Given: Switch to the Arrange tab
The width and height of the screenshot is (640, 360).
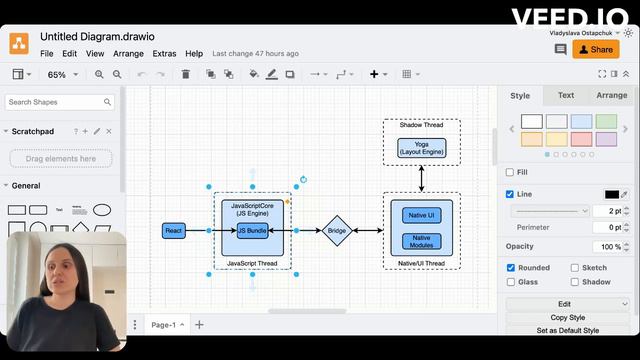Looking at the screenshot, I should (x=611, y=96).
